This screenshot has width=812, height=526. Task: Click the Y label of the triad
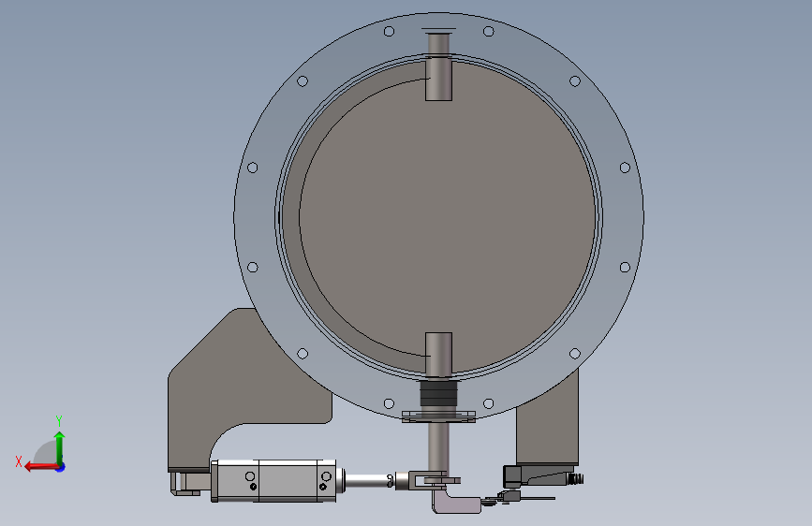point(59,420)
